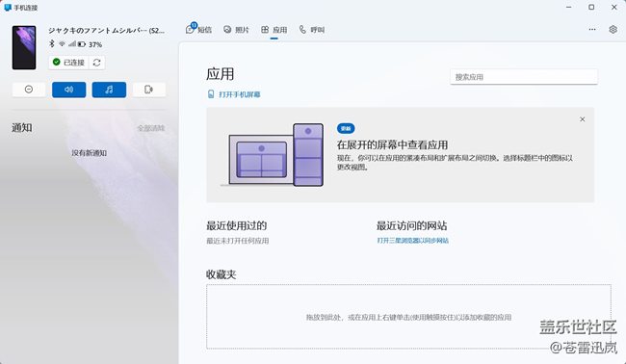Toggle the music audio player button
The width and height of the screenshot is (626, 364).
point(109,90)
